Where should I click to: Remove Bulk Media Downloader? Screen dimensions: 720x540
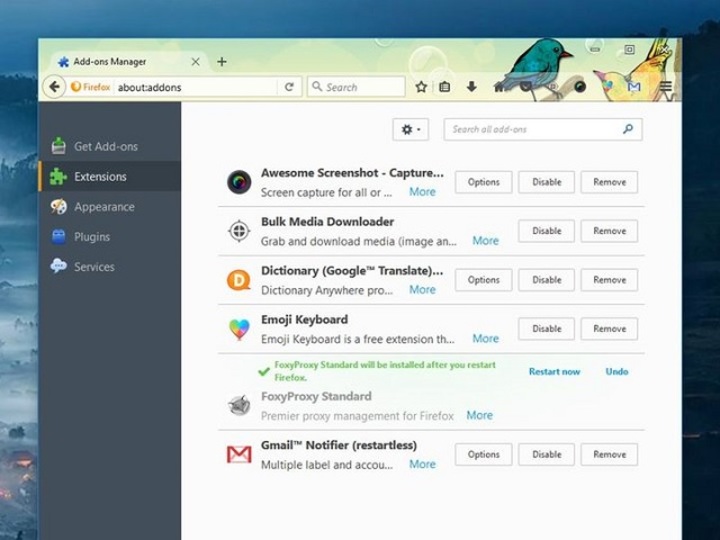(x=609, y=231)
